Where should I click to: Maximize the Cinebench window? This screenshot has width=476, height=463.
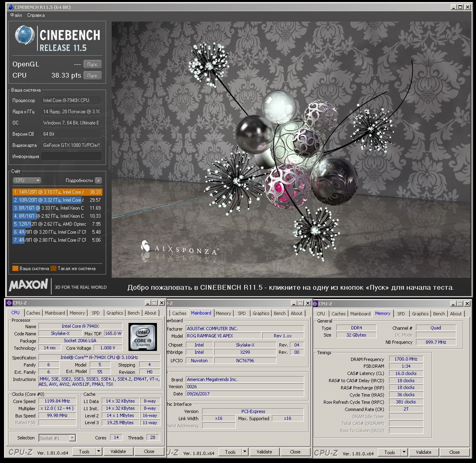coord(460,7)
